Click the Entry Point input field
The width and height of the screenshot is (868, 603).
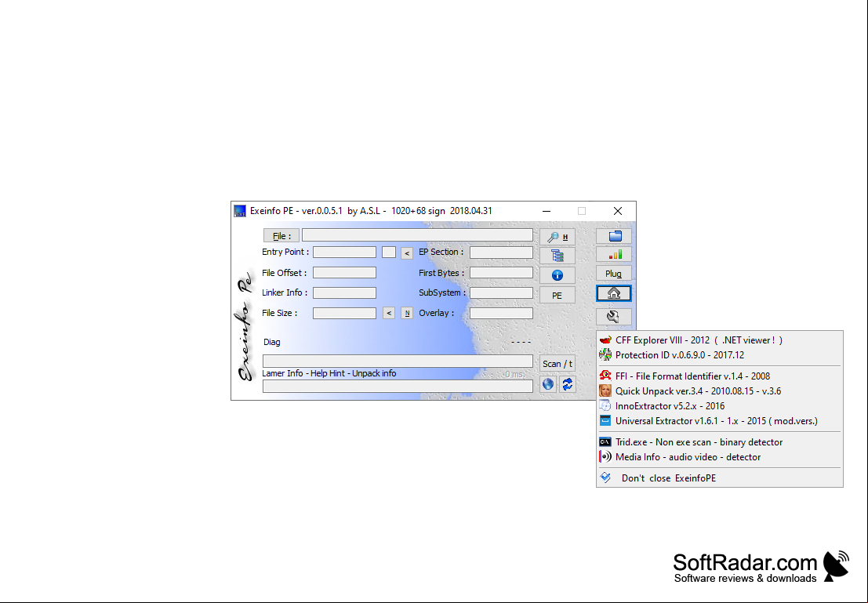[x=344, y=252]
